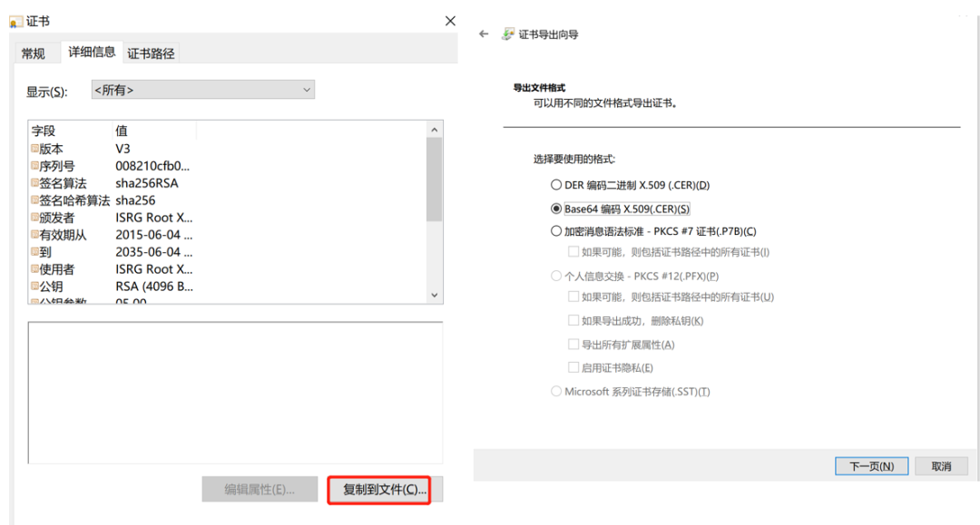
Task: Click the 签名哈希算法 field icon
Action: tap(35, 200)
